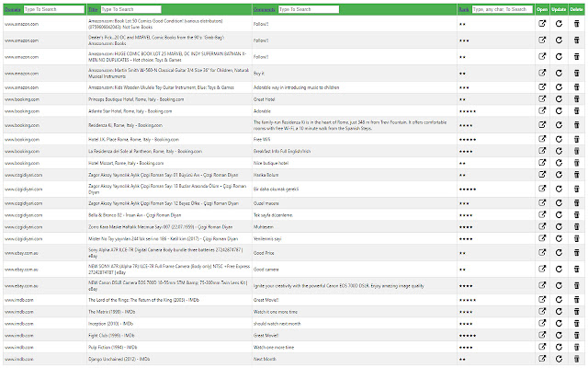This screenshot has width=588, height=368.
Task: Open the Hotel Mozart, Rome entry
Action: [x=542, y=163]
